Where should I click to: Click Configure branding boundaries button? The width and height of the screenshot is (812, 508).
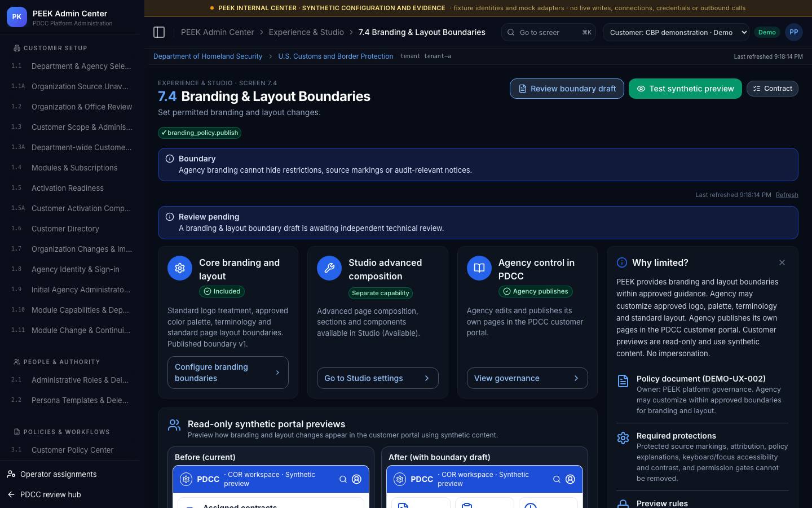click(x=228, y=373)
